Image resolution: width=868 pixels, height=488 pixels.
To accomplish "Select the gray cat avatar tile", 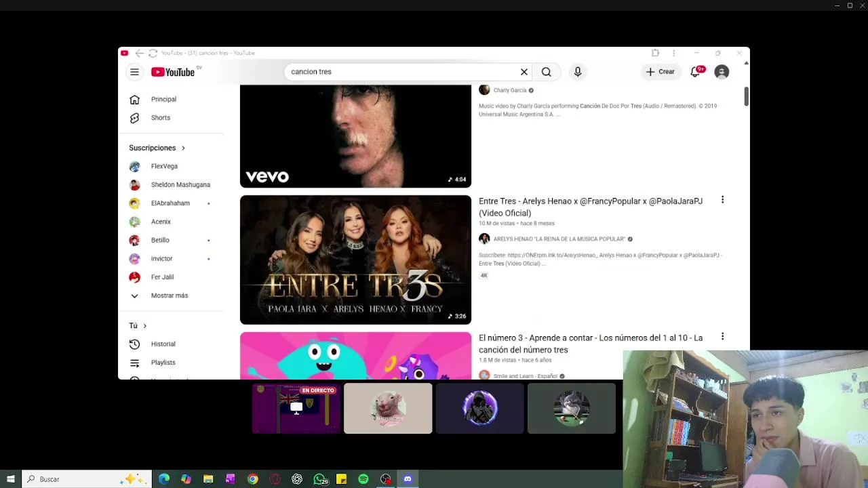I will 572,409.
